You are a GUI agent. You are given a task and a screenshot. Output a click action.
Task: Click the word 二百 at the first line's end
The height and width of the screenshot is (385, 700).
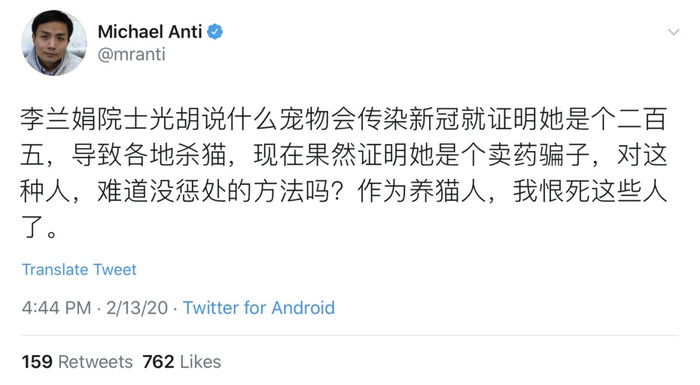pos(642,119)
